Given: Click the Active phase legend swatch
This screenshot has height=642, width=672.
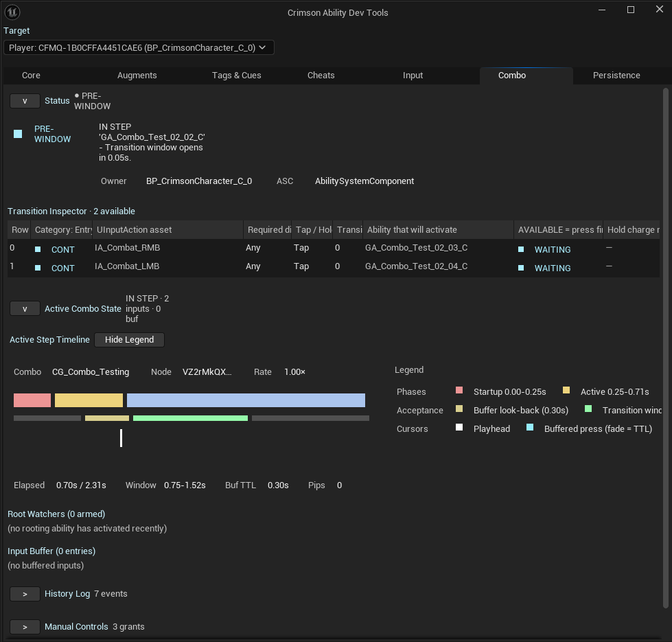Looking at the screenshot, I should (566, 390).
